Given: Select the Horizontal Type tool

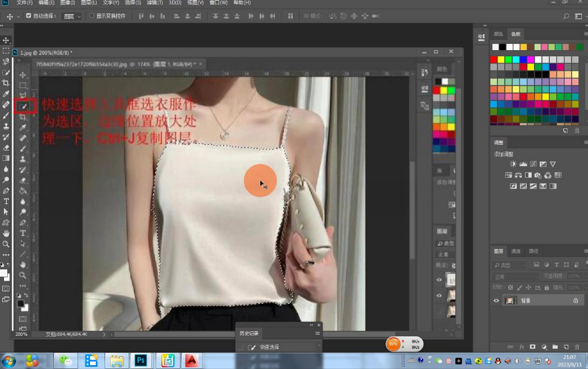Looking at the screenshot, I should [x=6, y=201].
